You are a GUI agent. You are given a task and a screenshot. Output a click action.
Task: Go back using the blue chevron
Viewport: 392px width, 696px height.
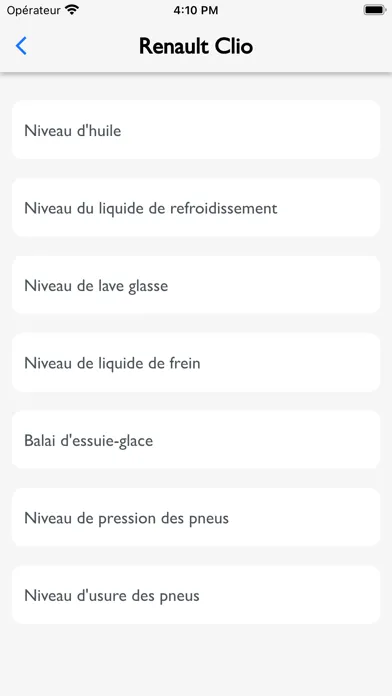coord(21,46)
